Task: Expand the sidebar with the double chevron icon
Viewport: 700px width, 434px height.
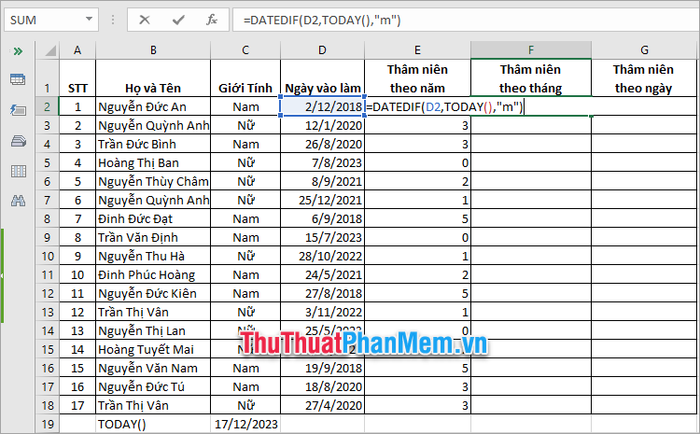Action: [18, 51]
